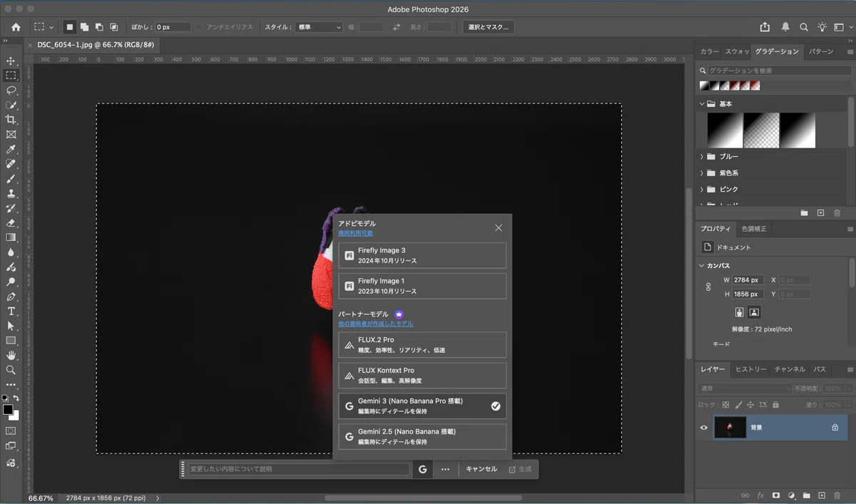Screen dimensions: 856x504
Task: Select the 背景 layer thumbnail
Action: click(x=730, y=427)
